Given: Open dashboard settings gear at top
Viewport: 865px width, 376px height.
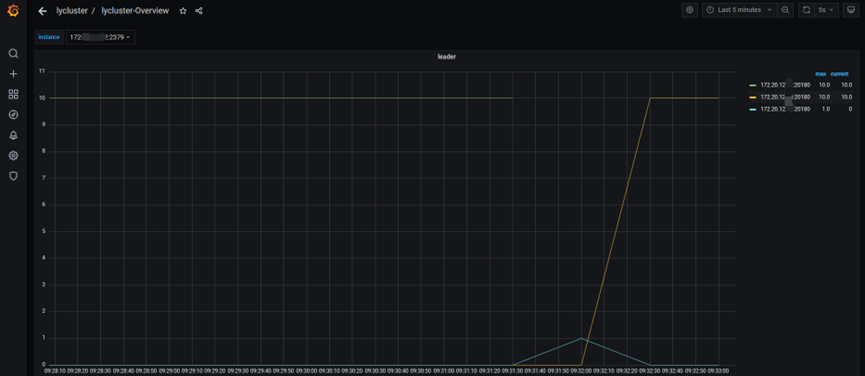Looking at the screenshot, I should tap(690, 10).
